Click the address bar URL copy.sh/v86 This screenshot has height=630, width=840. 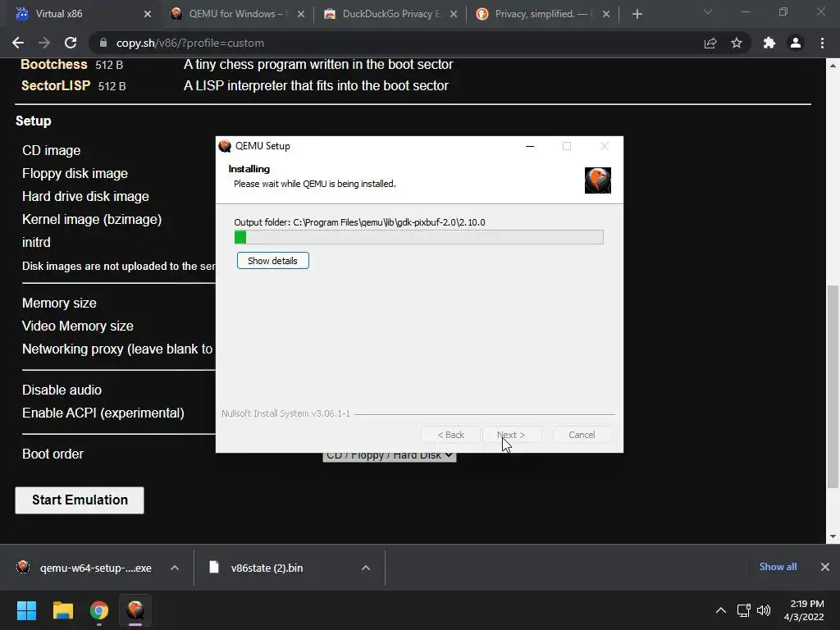[190, 43]
